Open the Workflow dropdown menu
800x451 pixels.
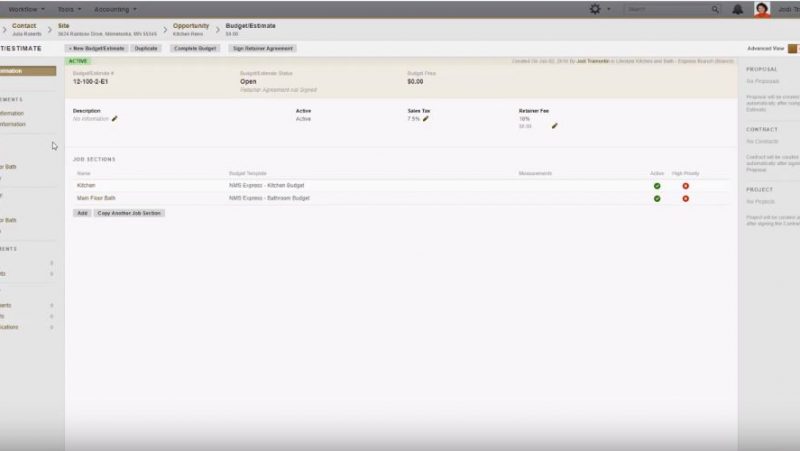26,9
